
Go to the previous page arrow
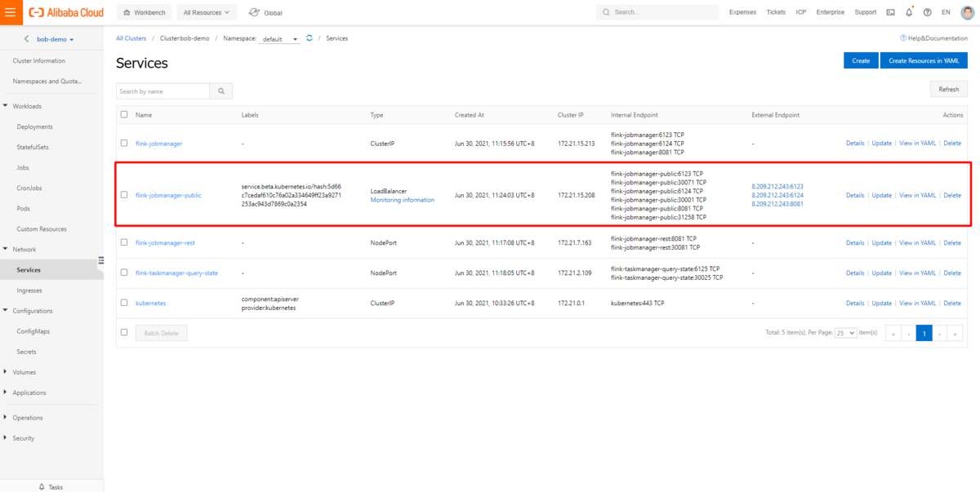[x=908, y=333]
